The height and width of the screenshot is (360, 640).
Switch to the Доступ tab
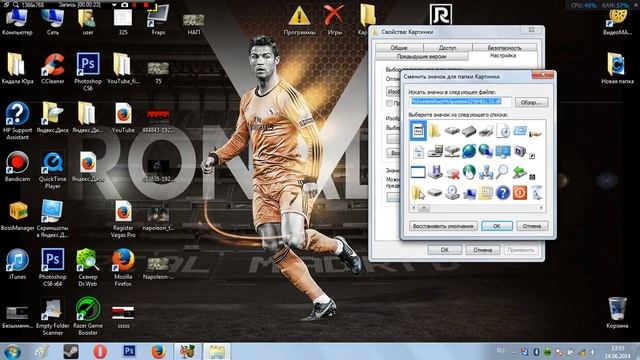coord(447,48)
